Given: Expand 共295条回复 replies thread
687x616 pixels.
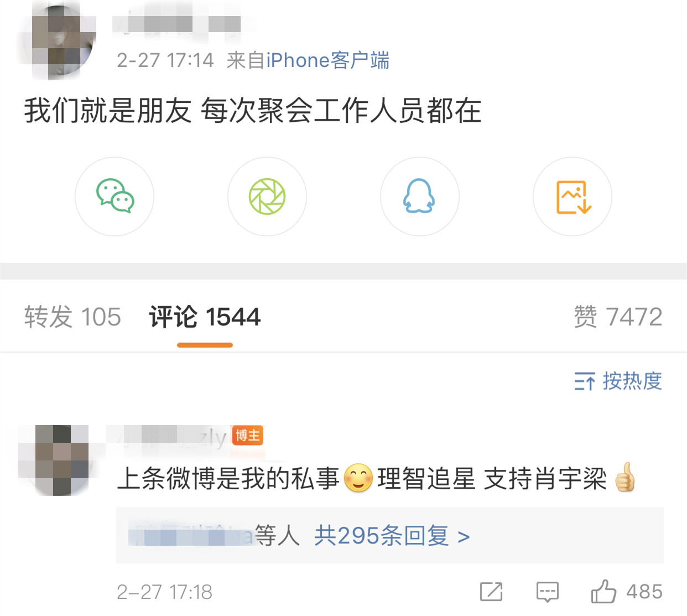Looking at the screenshot, I should coord(392,536).
